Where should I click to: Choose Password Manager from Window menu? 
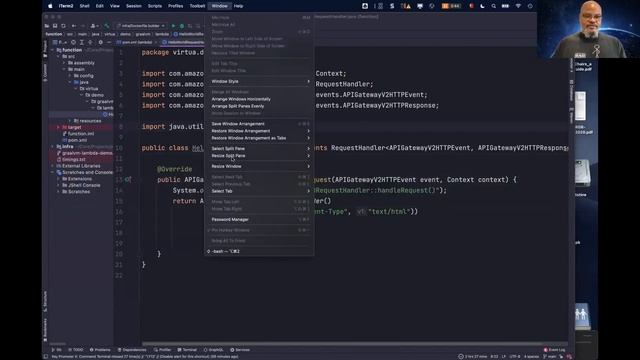click(259, 220)
